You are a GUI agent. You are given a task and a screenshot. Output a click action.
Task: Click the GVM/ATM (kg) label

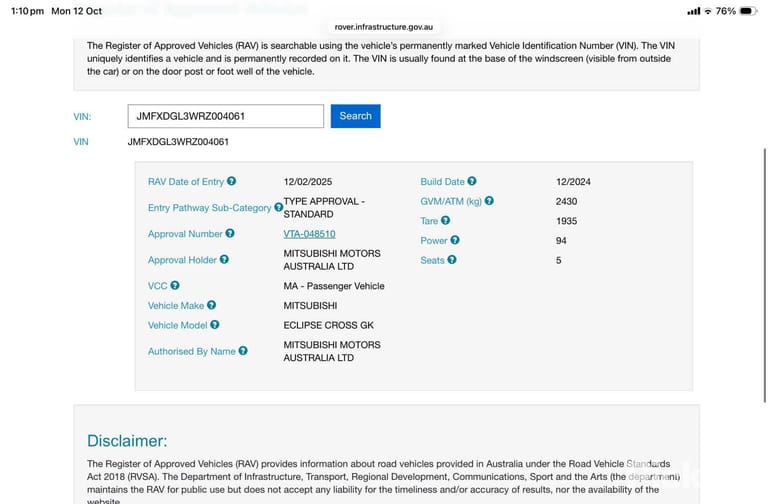451,201
